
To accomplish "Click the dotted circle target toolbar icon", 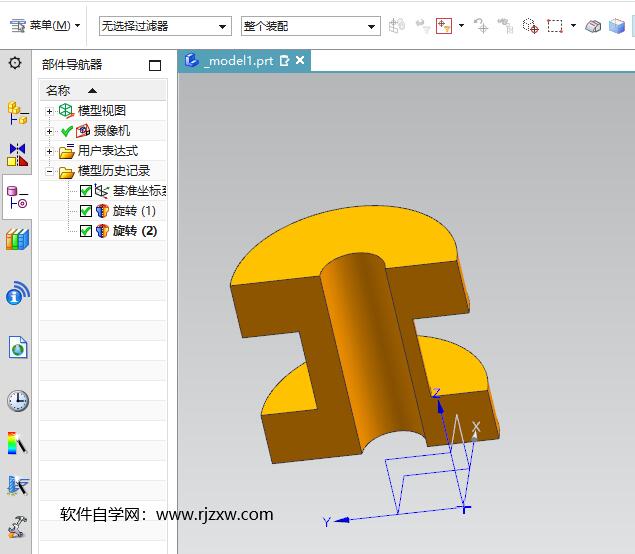I will tap(530, 26).
